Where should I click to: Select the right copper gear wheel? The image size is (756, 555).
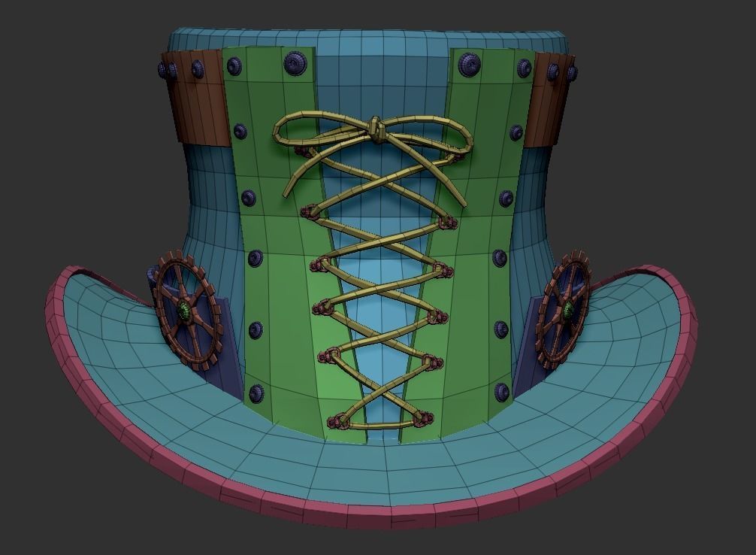coord(564,309)
